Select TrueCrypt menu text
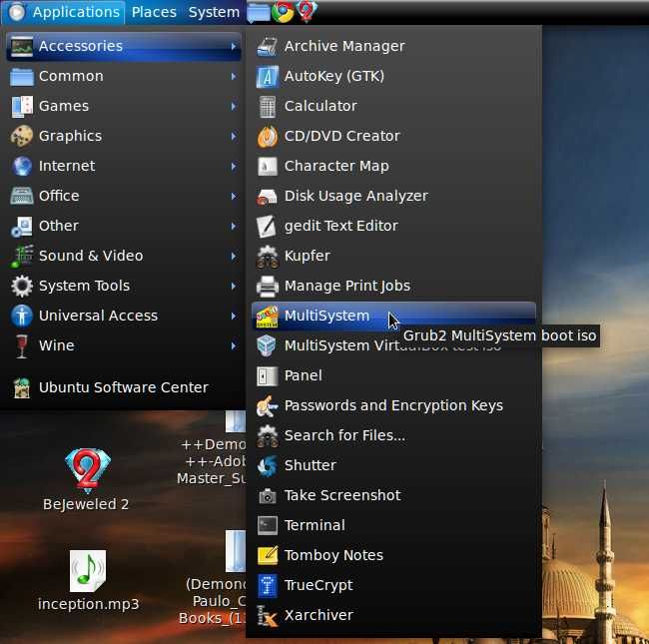Screen dimensions: 649x644 [319, 586]
